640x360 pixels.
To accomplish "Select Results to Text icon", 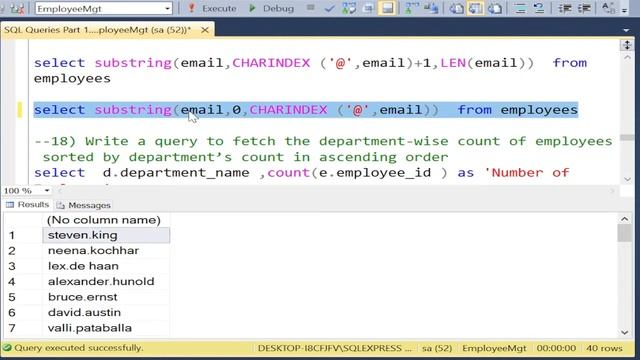I will 456,8.
